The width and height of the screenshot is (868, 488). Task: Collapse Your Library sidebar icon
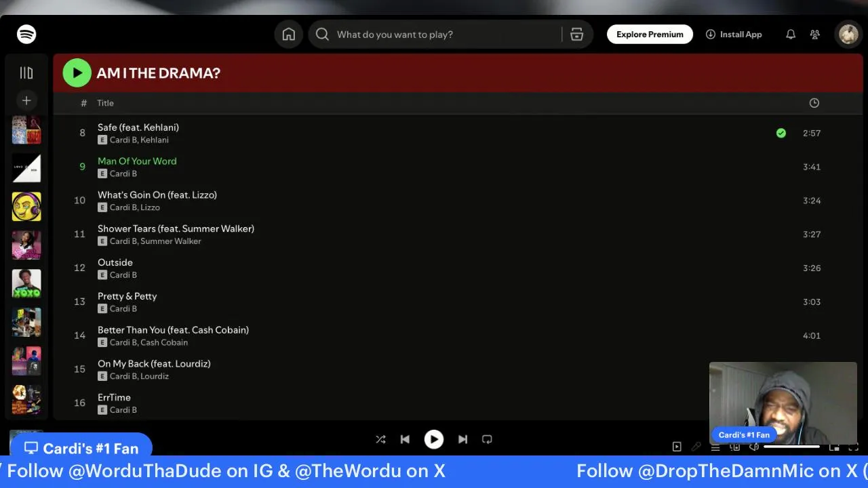26,73
